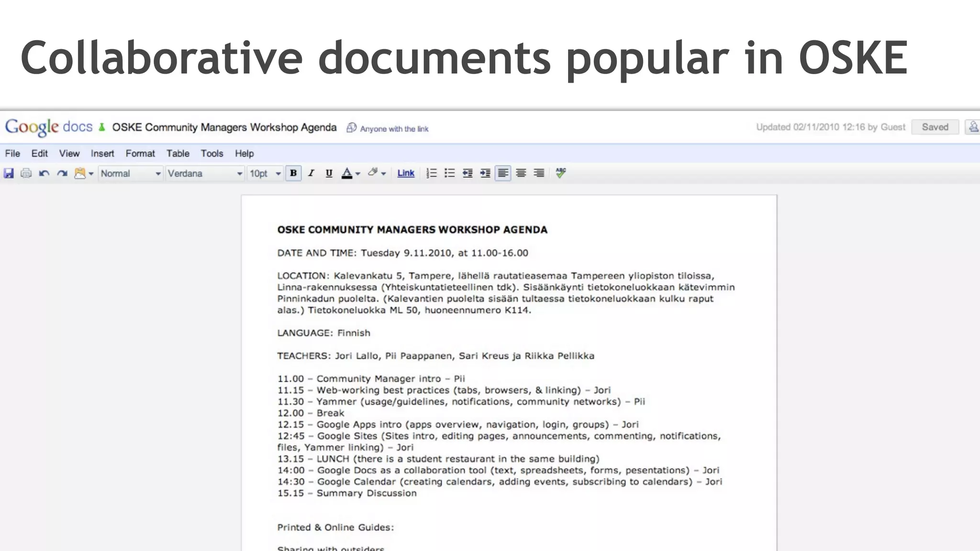Click the 15.15 – Summary Discussion line
This screenshot has width=980, height=551.
pos(347,493)
